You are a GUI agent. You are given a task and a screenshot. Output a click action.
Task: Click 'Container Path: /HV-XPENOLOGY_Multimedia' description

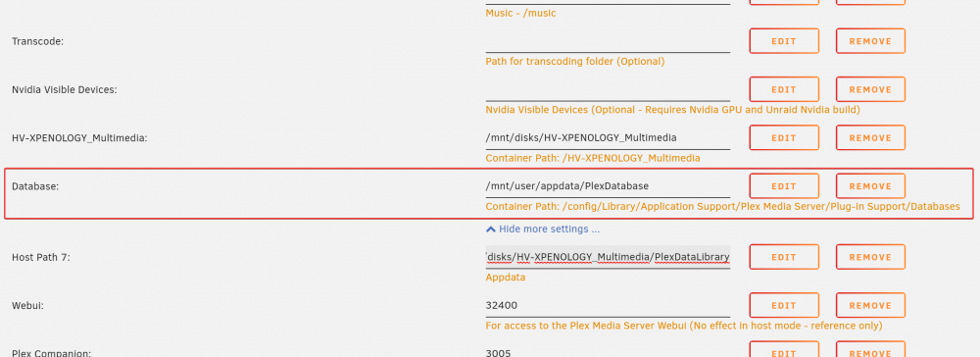click(x=593, y=158)
